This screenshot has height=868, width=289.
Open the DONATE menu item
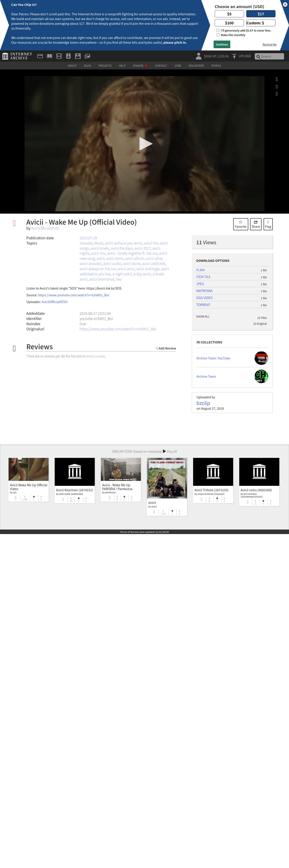[x=140, y=66]
